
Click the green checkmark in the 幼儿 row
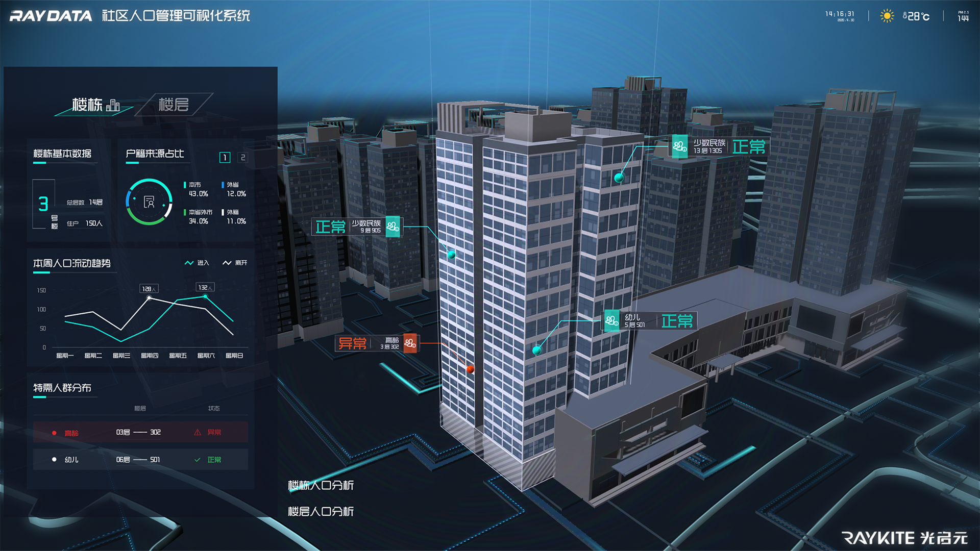coord(198,460)
